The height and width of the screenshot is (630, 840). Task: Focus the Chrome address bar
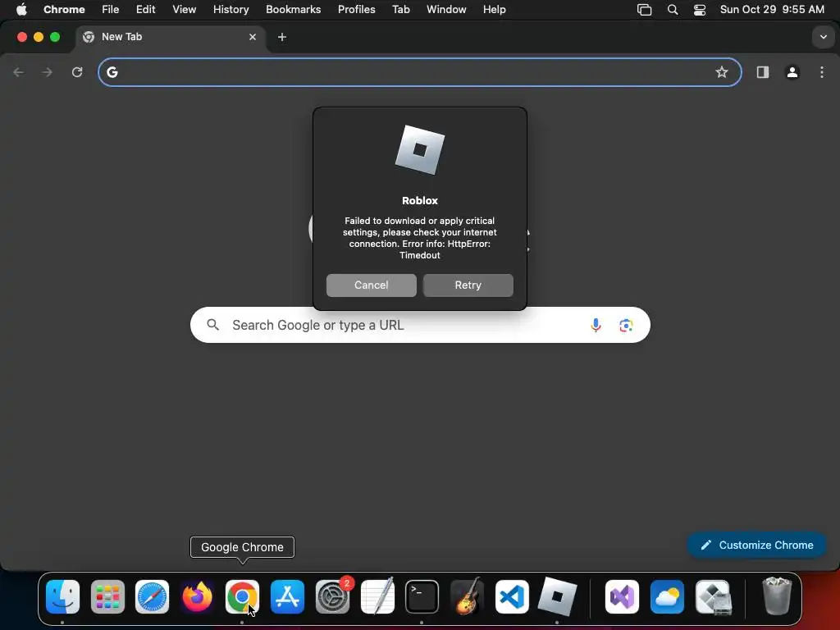(420, 72)
